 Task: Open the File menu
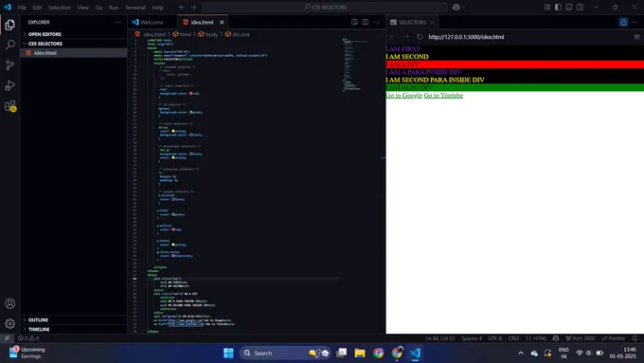(x=22, y=8)
